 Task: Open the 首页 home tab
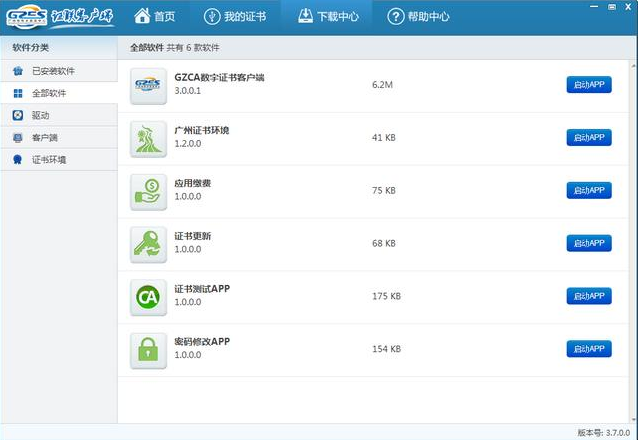[x=154, y=16]
